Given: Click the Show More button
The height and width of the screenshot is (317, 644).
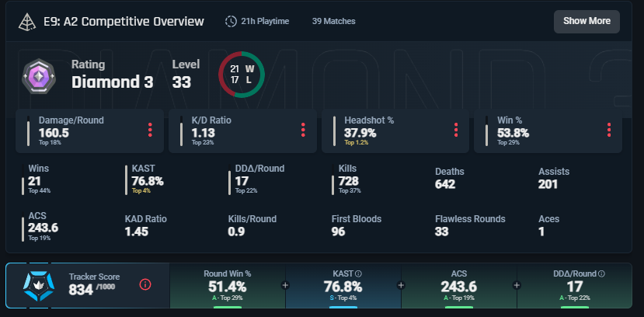Looking at the screenshot, I should [x=587, y=21].
